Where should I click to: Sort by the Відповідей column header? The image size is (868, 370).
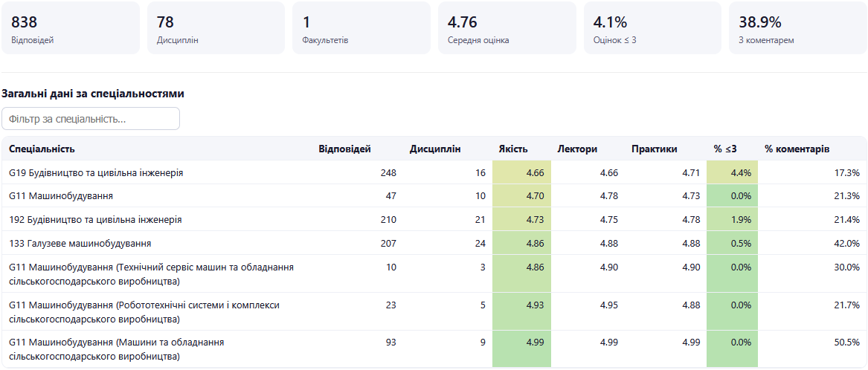pyautogui.click(x=344, y=149)
